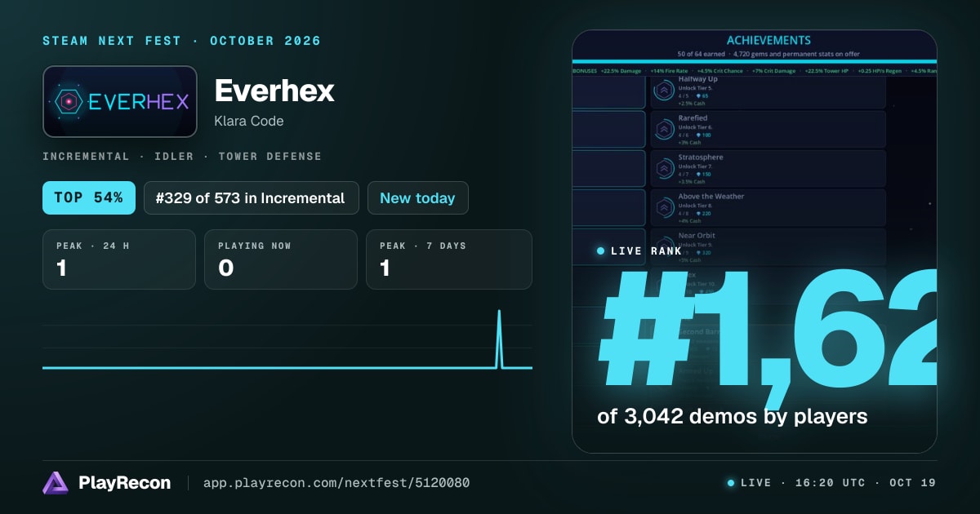
Task: Click the PlayRecon triangle logo icon
Action: pos(56,483)
